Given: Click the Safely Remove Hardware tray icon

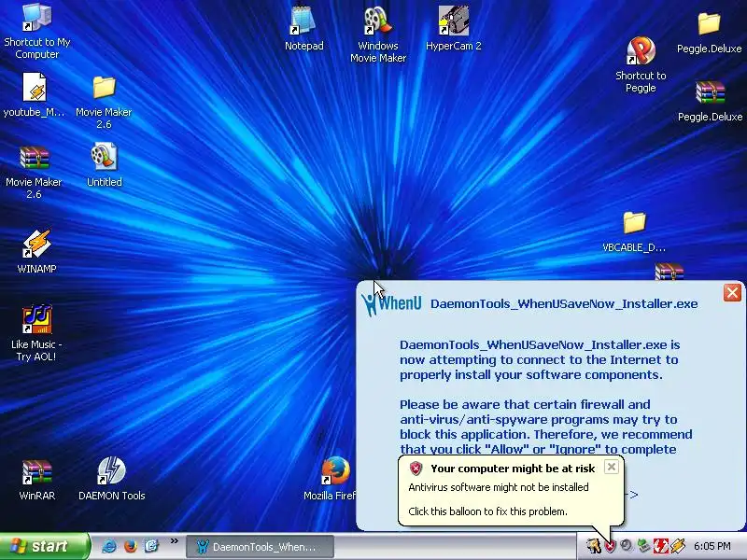Looking at the screenshot, I should tap(643, 546).
